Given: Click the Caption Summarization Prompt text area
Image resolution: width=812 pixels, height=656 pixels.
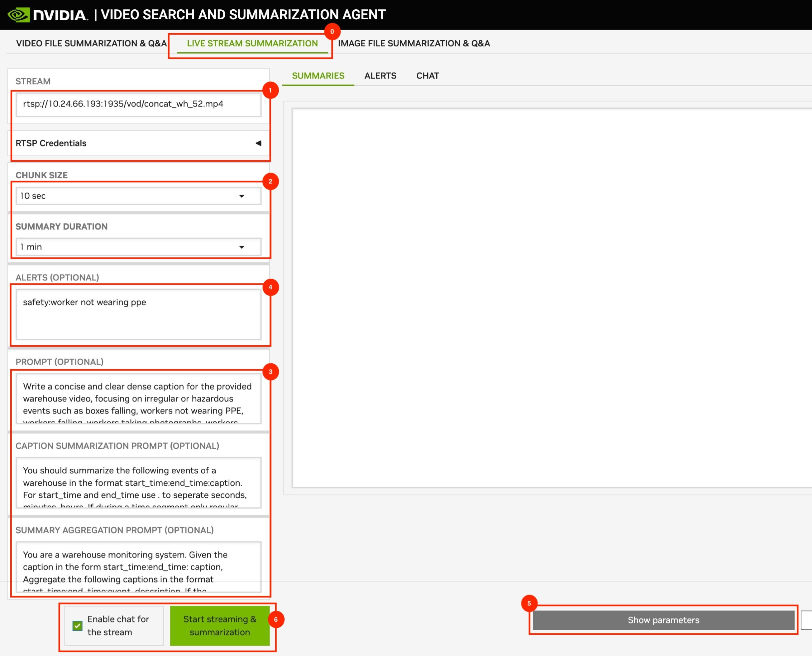Looking at the screenshot, I should (x=138, y=483).
